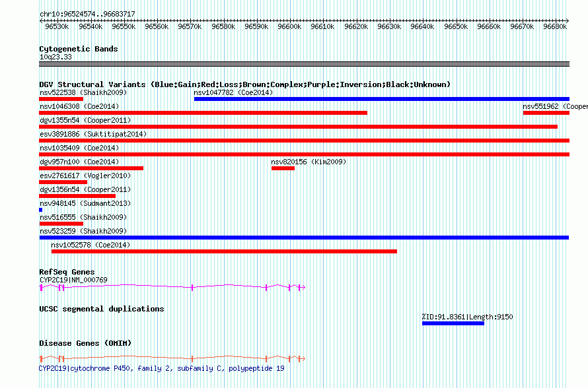
Task: Open nsv1035409 (Coe2014) variant label
Action: [79, 148]
